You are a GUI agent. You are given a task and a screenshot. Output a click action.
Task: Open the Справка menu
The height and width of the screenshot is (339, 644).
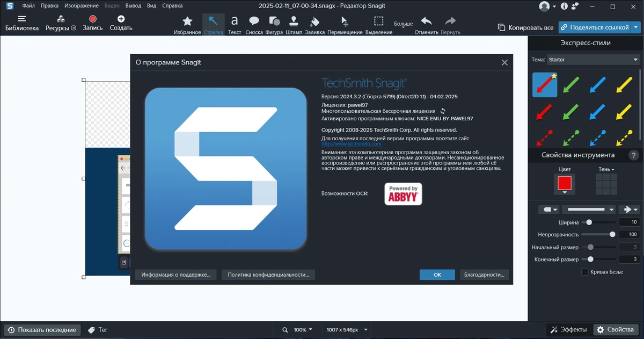tap(172, 6)
